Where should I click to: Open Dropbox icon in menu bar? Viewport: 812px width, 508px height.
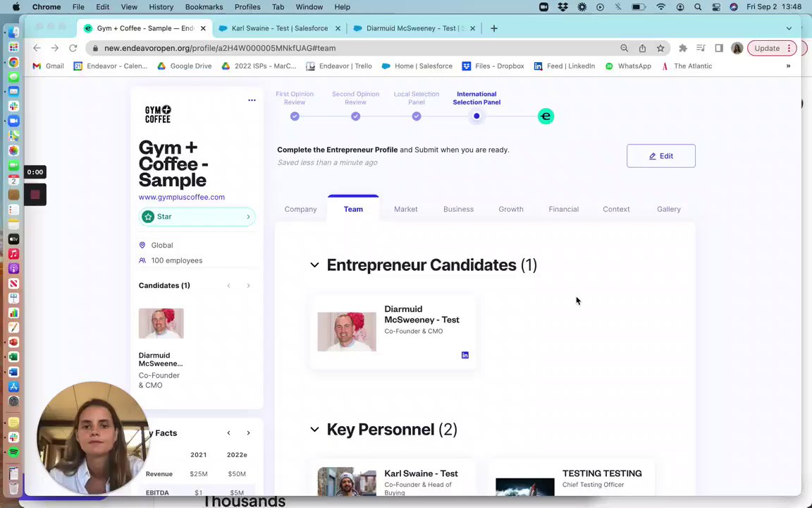[x=563, y=7]
